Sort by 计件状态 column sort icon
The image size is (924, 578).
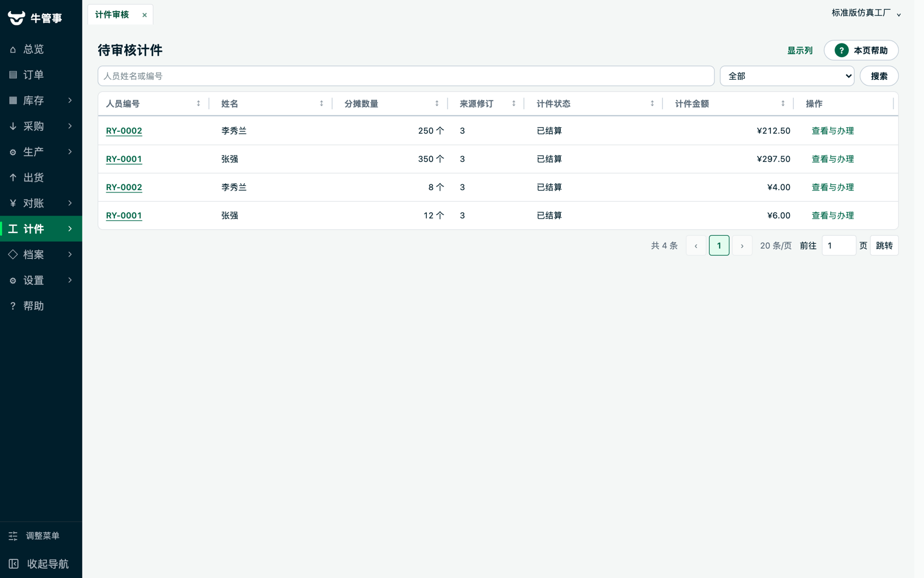click(x=653, y=103)
